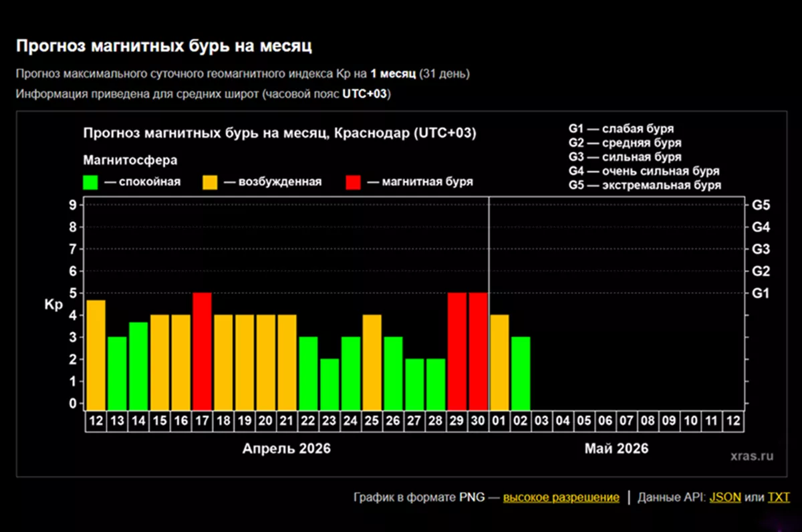Click the "Май 2026" month label
Viewport: 802px width, 532px height.
(616, 448)
